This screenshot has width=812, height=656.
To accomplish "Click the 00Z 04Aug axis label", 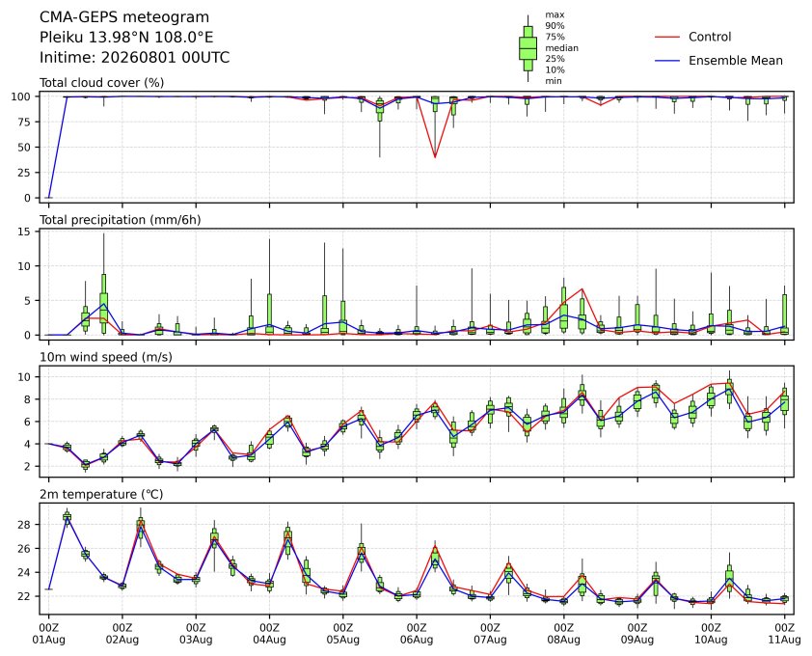I will point(269,633).
